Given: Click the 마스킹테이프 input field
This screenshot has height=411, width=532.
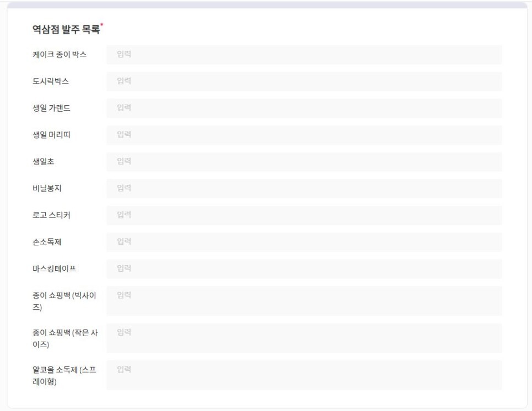Looking at the screenshot, I should [305, 268].
